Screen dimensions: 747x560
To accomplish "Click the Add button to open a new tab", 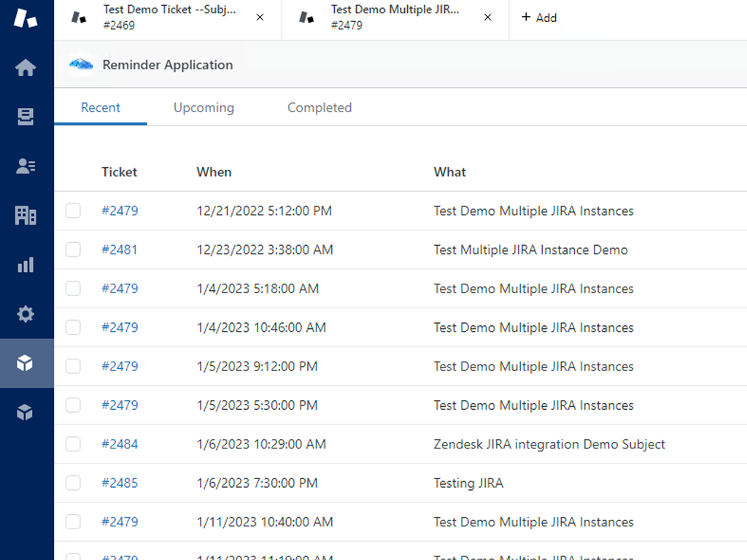I will 539,17.
